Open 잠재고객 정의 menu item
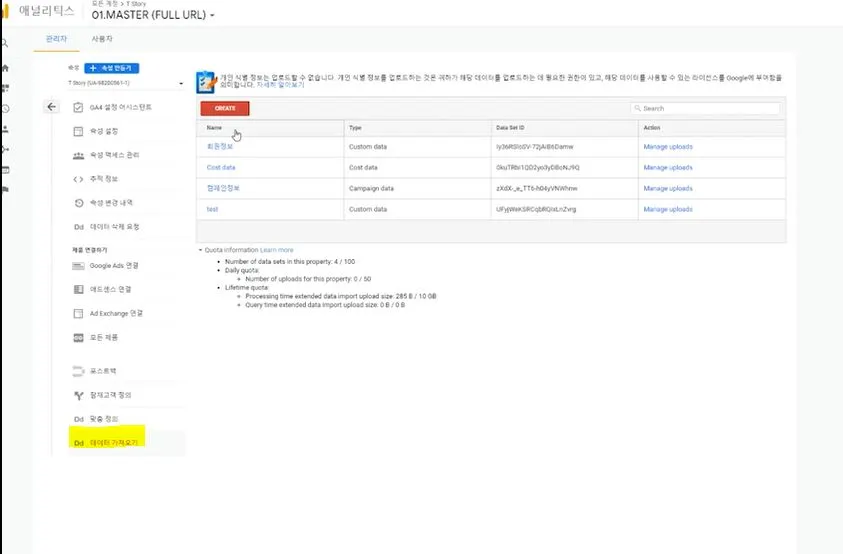 (111, 395)
